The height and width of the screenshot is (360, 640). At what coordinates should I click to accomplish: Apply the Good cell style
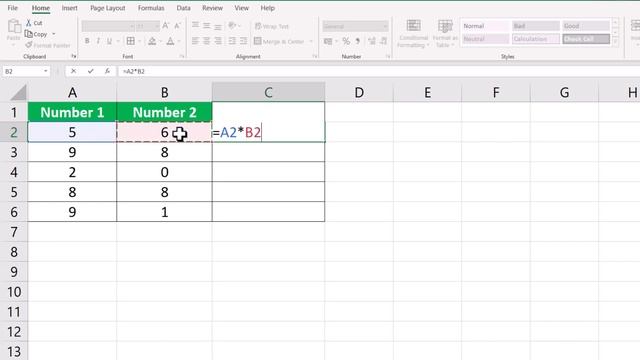point(586,26)
